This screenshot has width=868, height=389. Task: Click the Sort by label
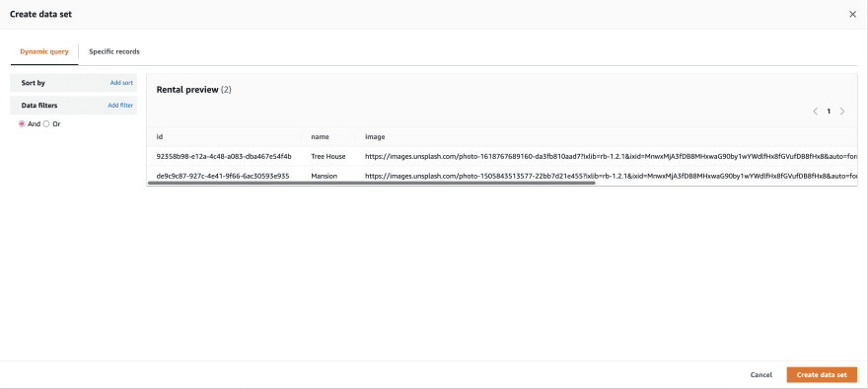34,83
